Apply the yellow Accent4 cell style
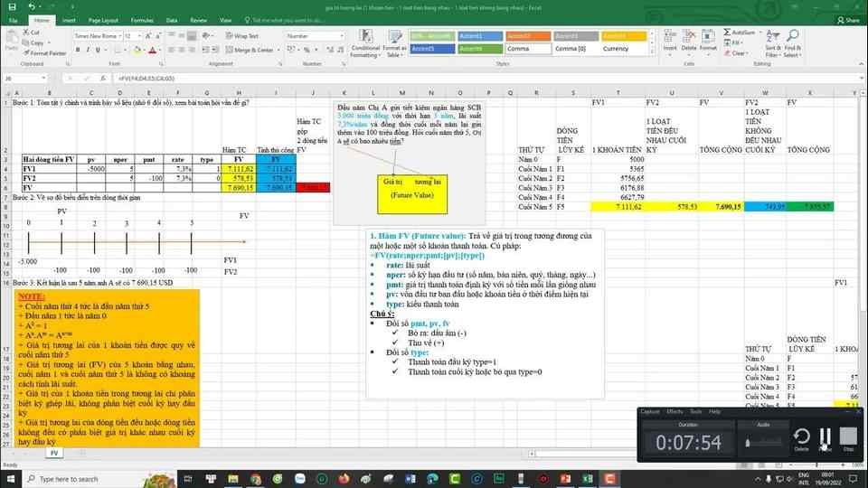The width and height of the screenshot is (868, 488). click(x=623, y=36)
